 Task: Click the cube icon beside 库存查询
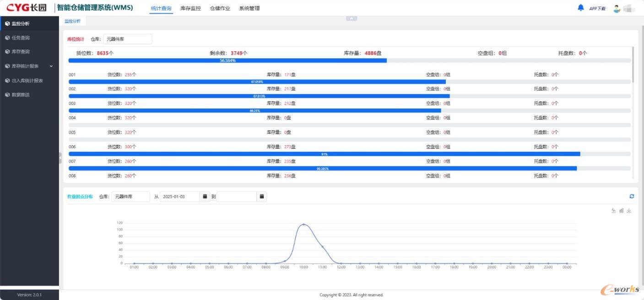click(7, 52)
